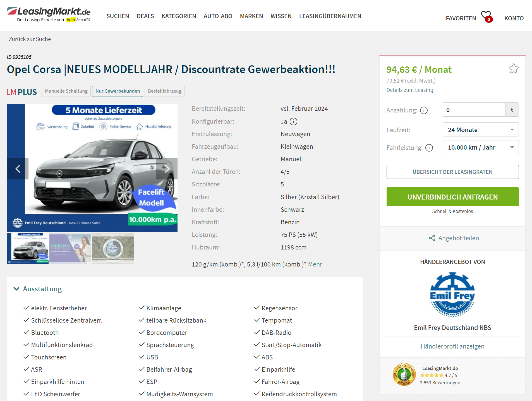This screenshot has width=532, height=401.
Task: Click the Bluetooth equipment item
Action: coord(45,333)
